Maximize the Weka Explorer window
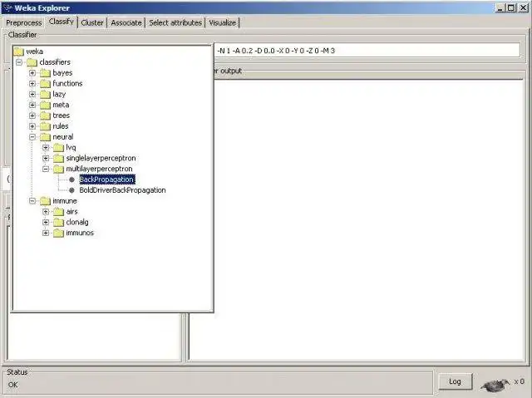 coord(511,7)
